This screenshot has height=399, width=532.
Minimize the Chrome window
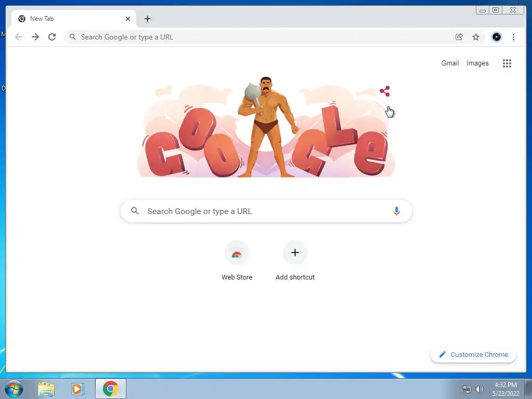tap(482, 10)
